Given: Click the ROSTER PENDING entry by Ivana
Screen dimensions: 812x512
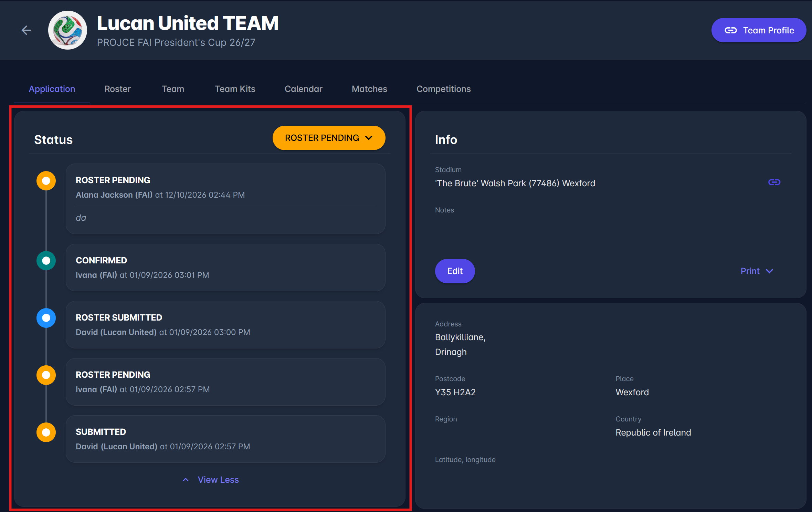Looking at the screenshot, I should 225,382.
